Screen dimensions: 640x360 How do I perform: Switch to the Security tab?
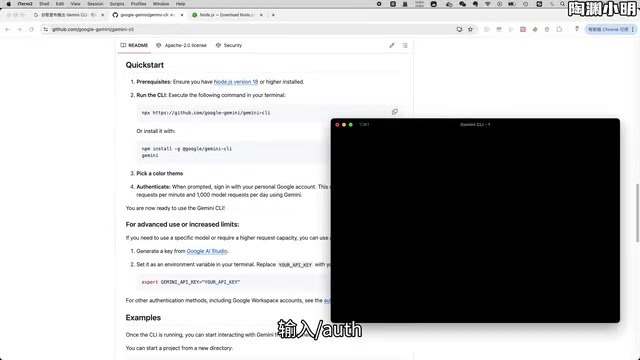[229, 45]
